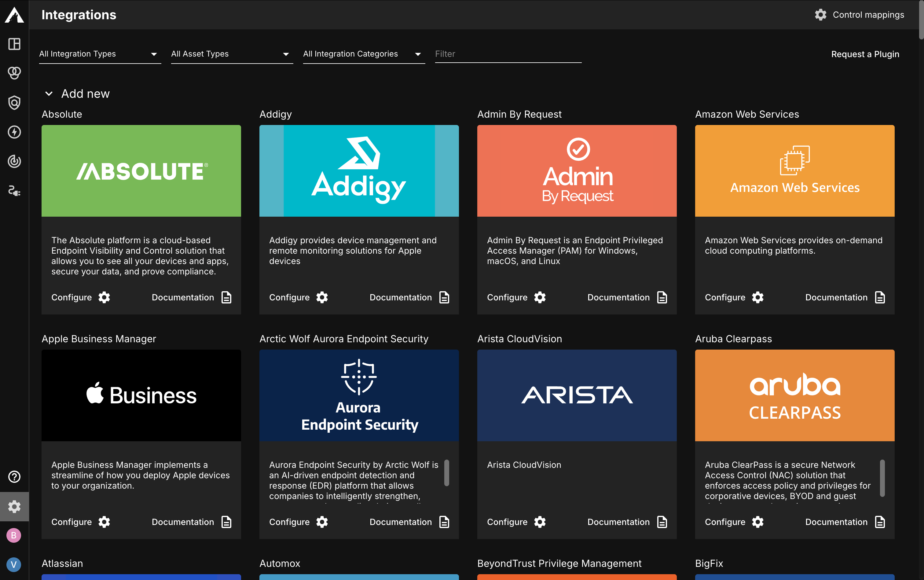Click Aurora Endpoint Security Configure gear icon
924x580 pixels.
click(322, 522)
